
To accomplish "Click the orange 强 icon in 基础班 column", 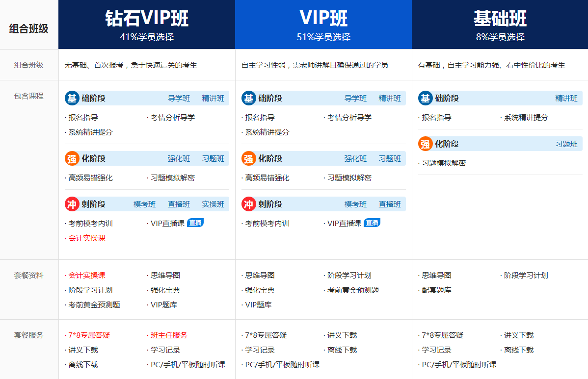I will point(426,144).
